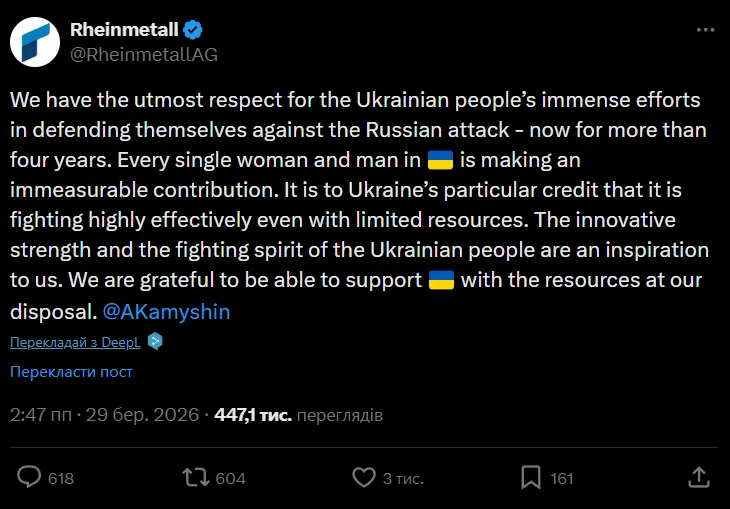Image resolution: width=730 pixels, height=509 pixels.
Task: Open the @RheinmetallAG handle
Action: coord(145,54)
